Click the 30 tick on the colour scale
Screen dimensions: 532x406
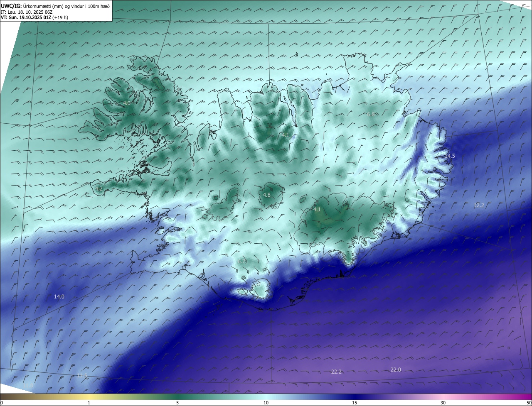point(443,403)
